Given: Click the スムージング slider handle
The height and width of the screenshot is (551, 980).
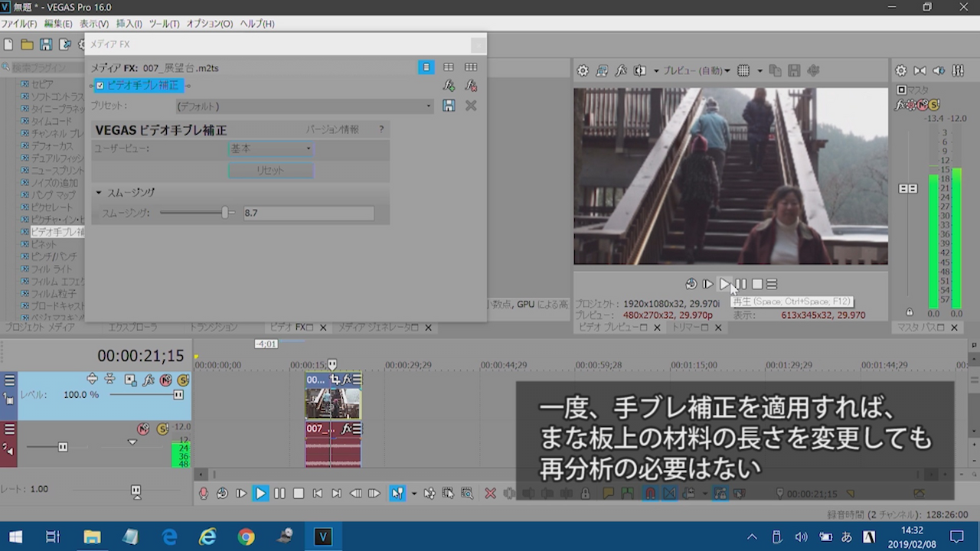Looking at the screenshot, I should [226, 213].
